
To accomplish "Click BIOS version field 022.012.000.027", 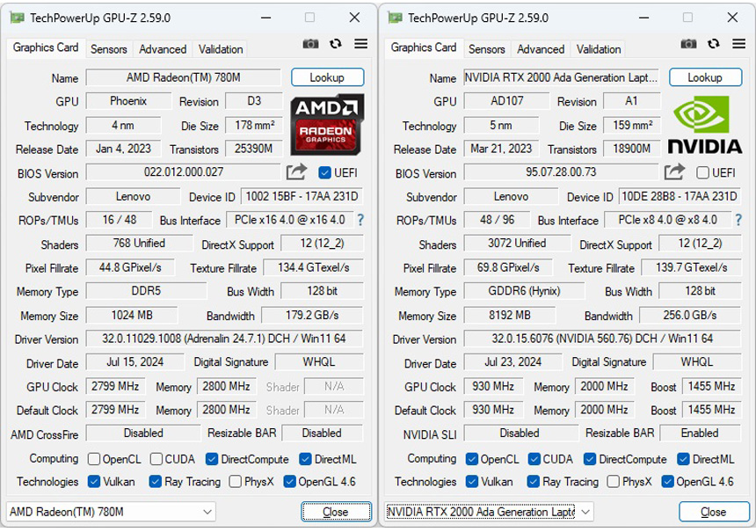I will 183,172.
